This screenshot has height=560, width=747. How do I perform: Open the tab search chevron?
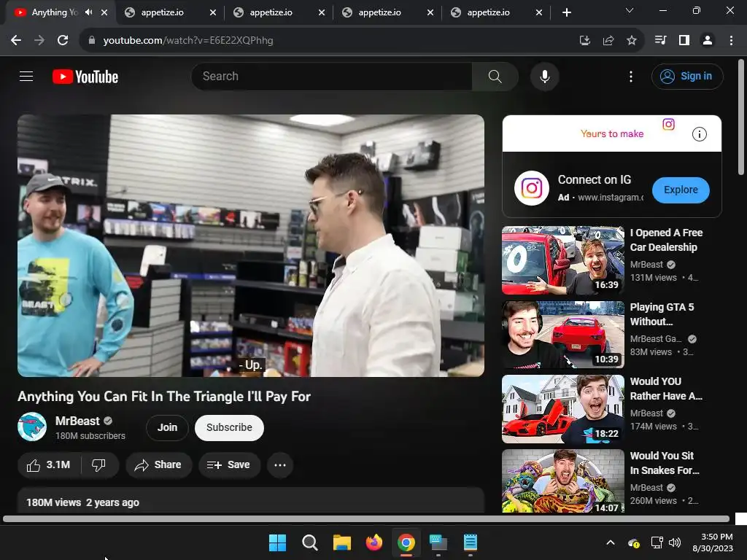(630, 10)
